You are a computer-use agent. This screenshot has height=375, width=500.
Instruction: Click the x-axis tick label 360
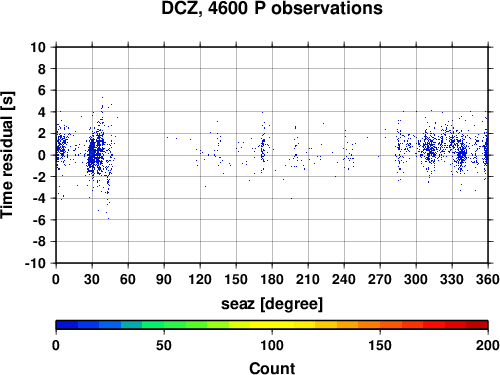coord(488,279)
